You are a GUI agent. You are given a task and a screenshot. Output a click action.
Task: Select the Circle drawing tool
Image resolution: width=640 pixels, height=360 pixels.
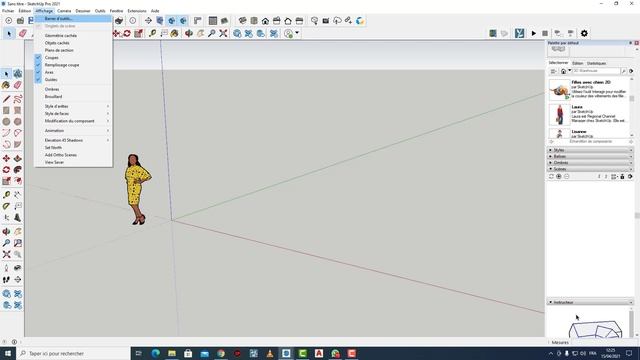point(6,122)
